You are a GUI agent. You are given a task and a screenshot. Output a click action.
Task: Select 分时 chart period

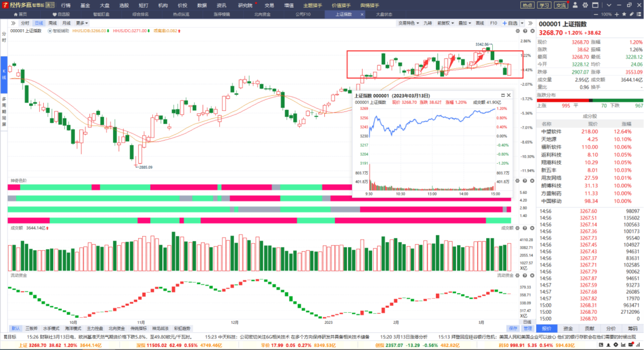tap(25, 23)
